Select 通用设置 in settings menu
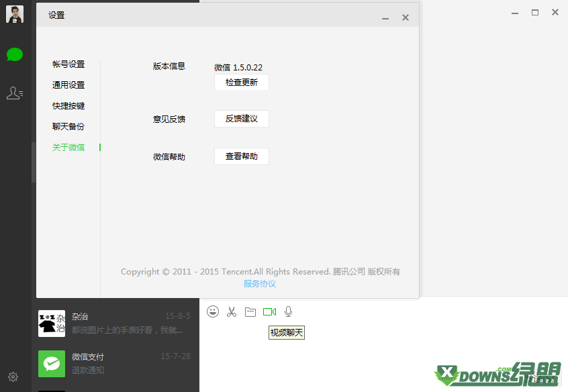 tap(68, 85)
